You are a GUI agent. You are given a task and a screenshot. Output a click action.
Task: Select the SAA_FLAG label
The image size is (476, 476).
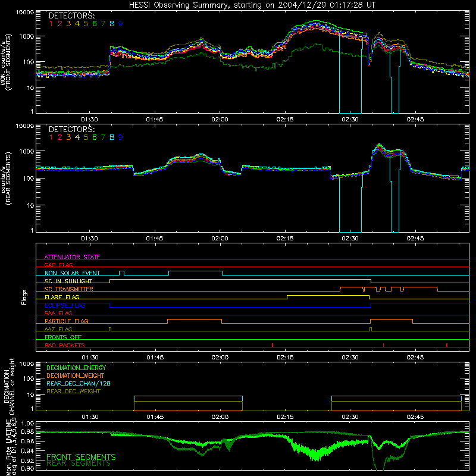coord(58,313)
